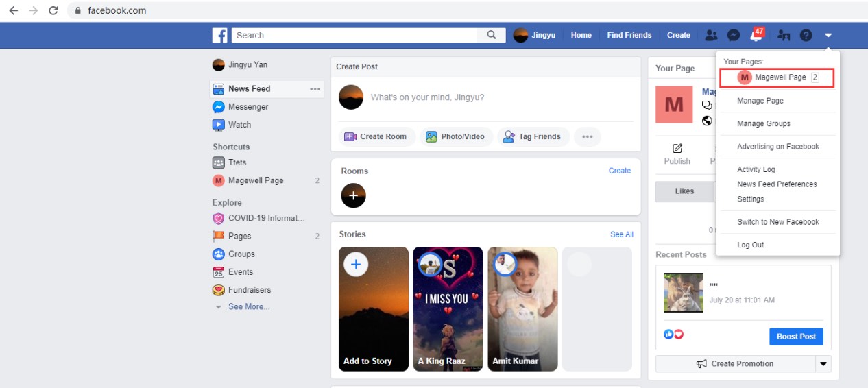This screenshot has height=388, width=868.
Task: Open Pages in Explore section
Action: (x=232, y=236)
